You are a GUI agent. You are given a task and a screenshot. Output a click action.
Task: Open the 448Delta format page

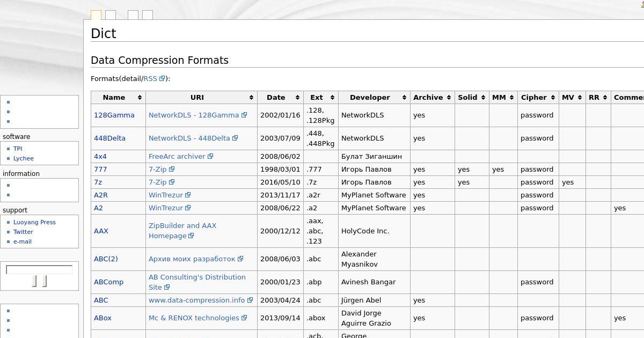pos(109,138)
